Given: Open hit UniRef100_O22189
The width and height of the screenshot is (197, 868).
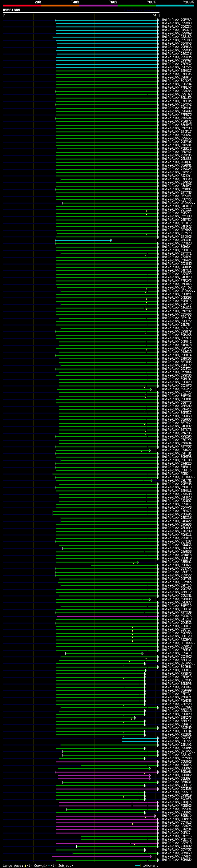Looking at the screenshot, I should 177,37.
